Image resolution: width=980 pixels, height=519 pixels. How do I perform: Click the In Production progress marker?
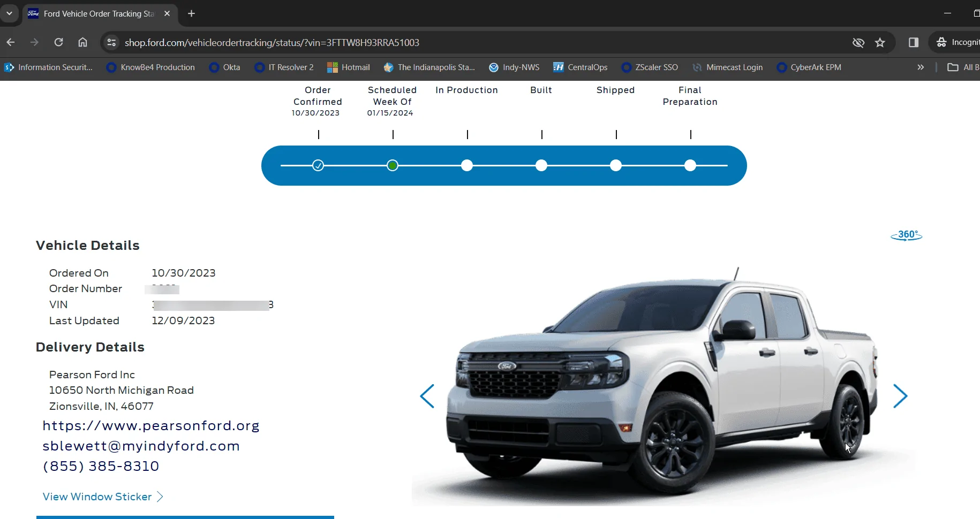click(467, 166)
